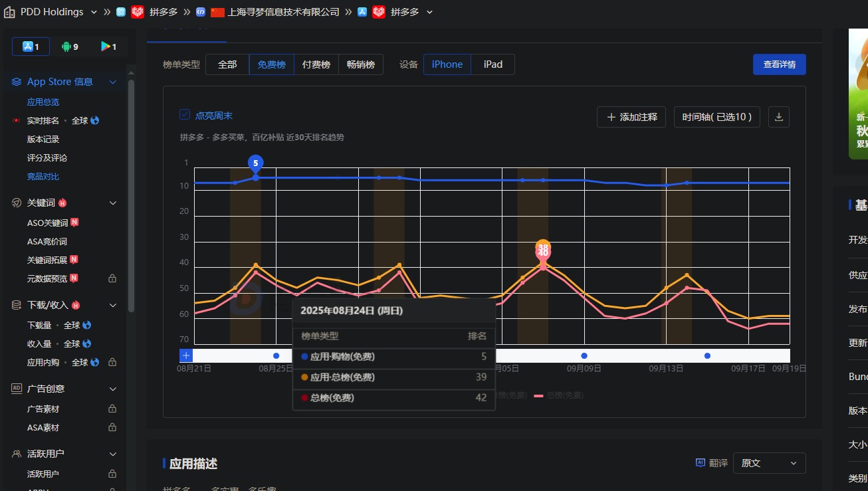Click the blue plus icon under chart
868x491 pixels.
point(186,355)
